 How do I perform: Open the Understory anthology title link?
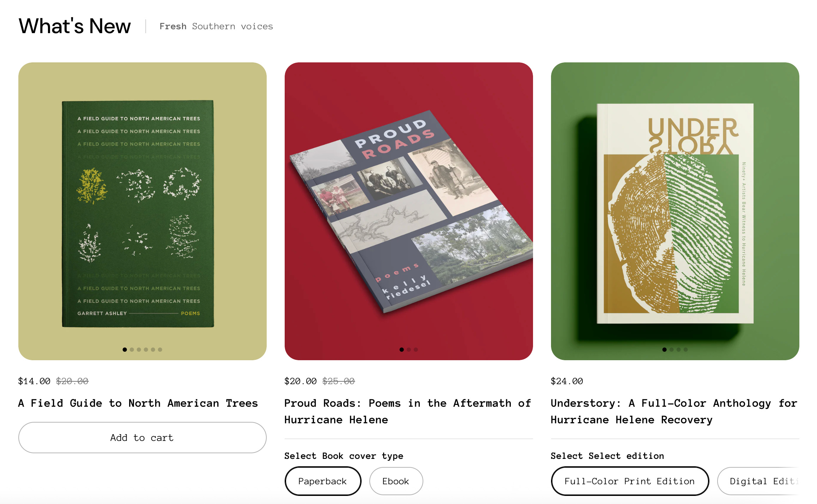coord(674,411)
